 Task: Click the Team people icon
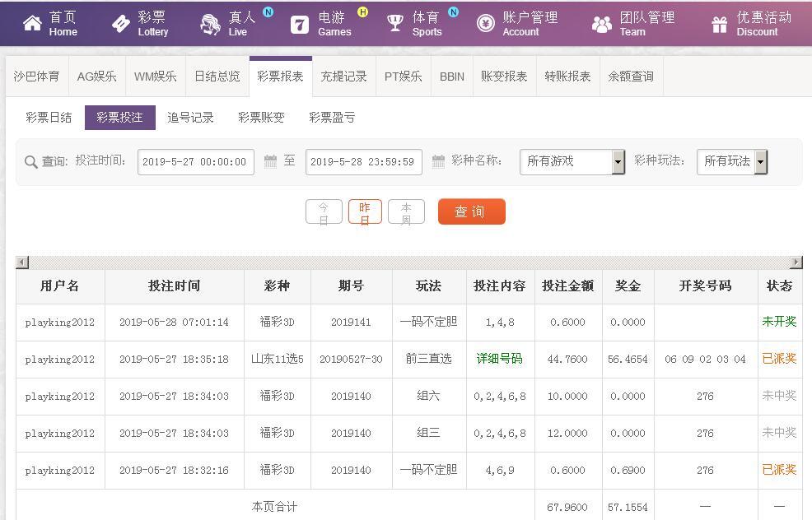click(x=602, y=25)
